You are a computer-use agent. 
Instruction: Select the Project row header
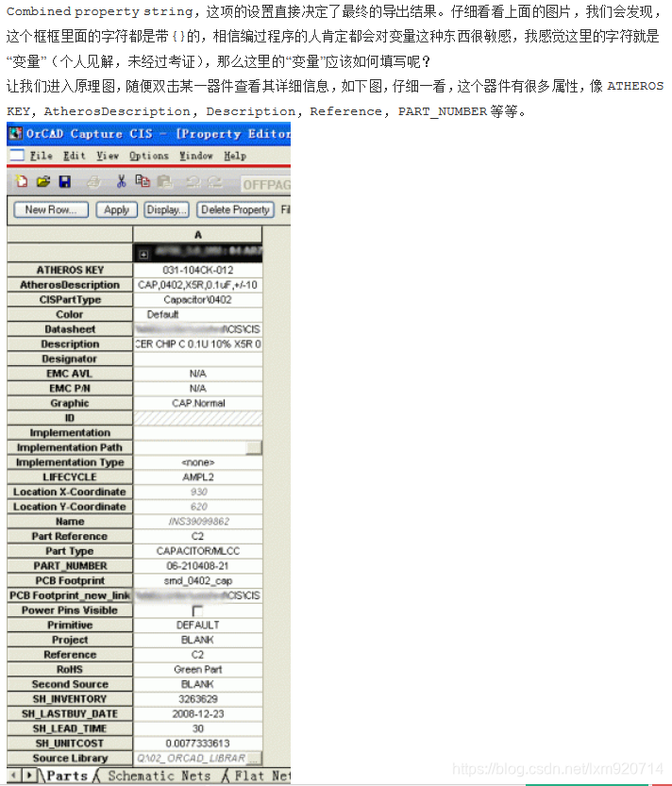click(70, 640)
